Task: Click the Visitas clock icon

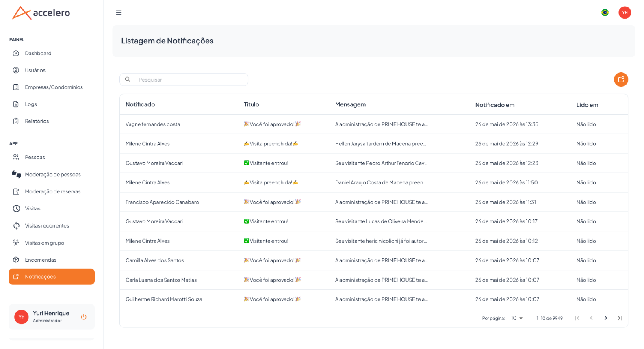Action: pos(16,208)
